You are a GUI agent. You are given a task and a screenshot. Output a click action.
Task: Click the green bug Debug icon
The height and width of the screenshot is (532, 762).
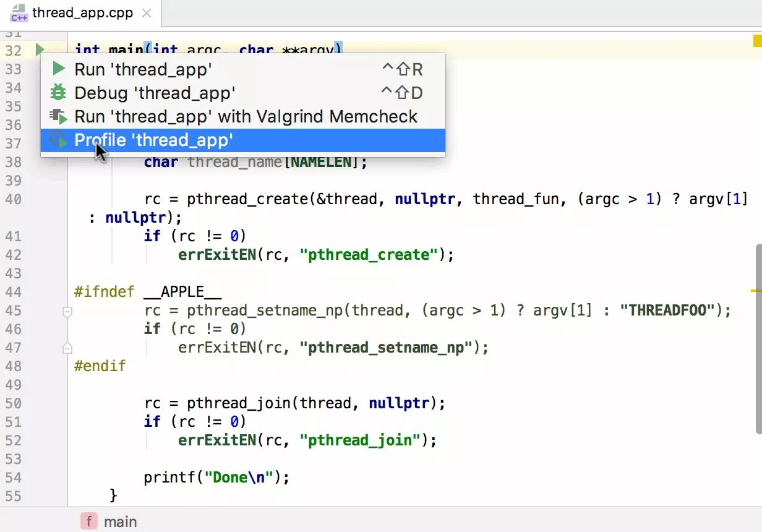coord(58,93)
